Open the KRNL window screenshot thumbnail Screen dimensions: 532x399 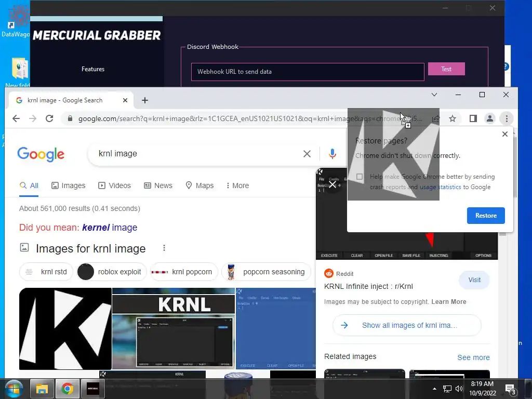click(x=174, y=329)
